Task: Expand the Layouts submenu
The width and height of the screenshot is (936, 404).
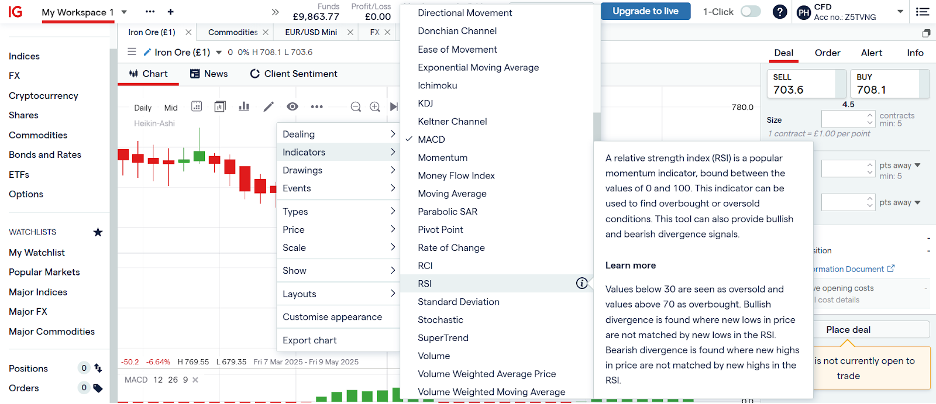Action: pos(338,294)
